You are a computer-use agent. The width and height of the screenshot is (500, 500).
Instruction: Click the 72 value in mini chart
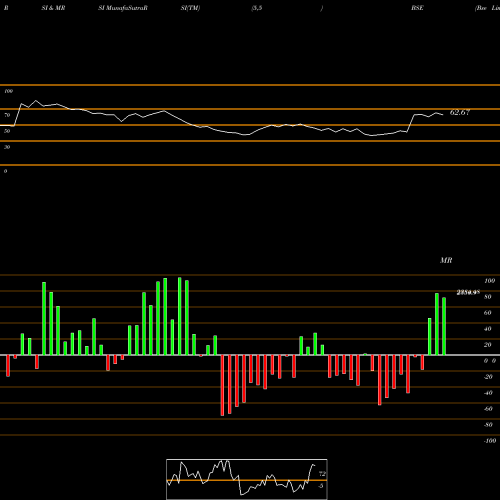(322, 474)
